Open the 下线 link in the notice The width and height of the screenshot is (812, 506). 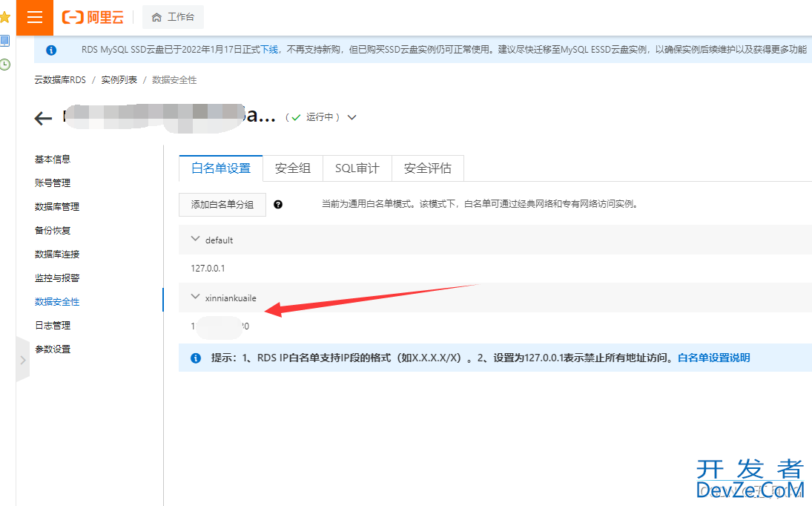click(x=268, y=49)
